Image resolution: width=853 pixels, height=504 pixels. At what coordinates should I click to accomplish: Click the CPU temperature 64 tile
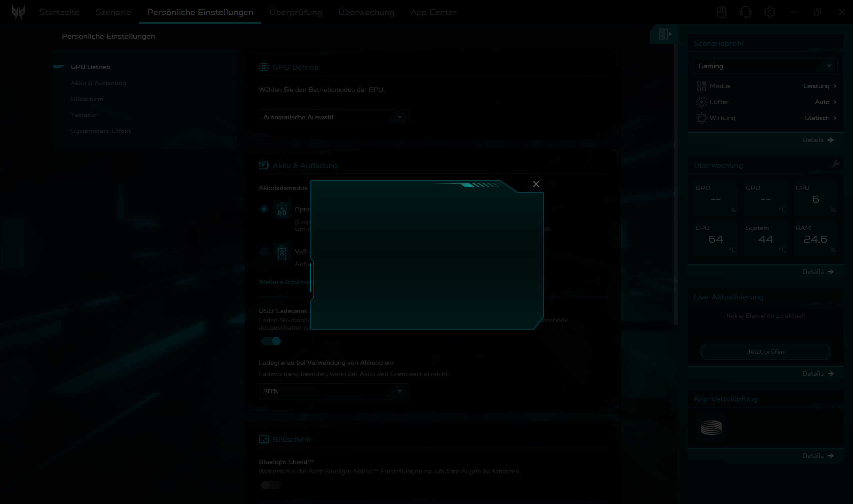click(x=715, y=238)
